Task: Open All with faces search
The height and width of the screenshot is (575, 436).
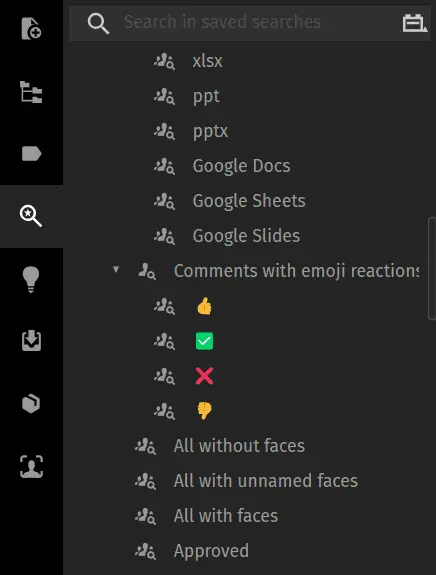Action: pos(226,516)
